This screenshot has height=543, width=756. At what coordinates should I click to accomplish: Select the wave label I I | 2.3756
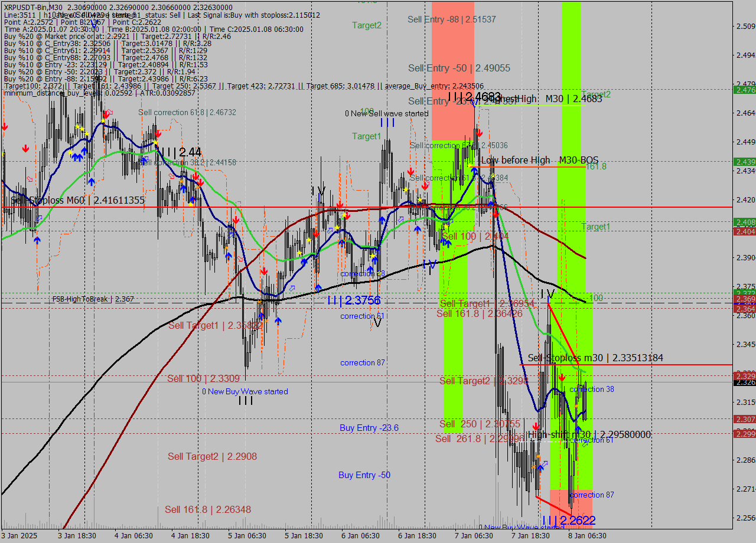coord(354,300)
